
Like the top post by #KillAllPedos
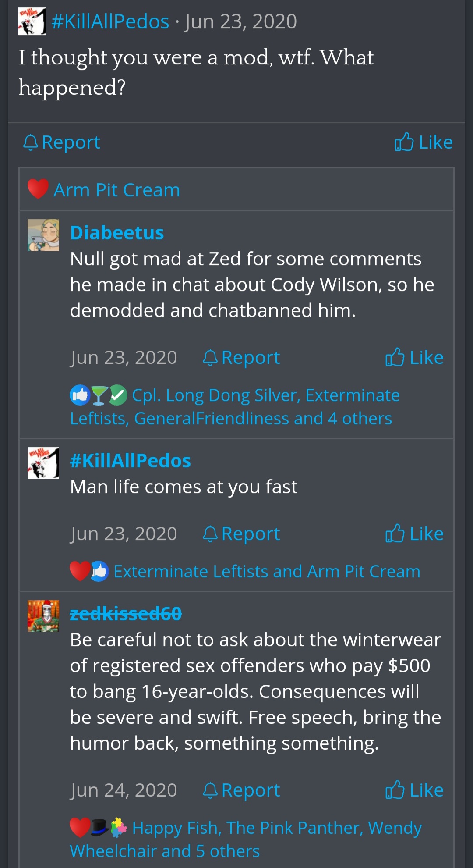tap(424, 142)
